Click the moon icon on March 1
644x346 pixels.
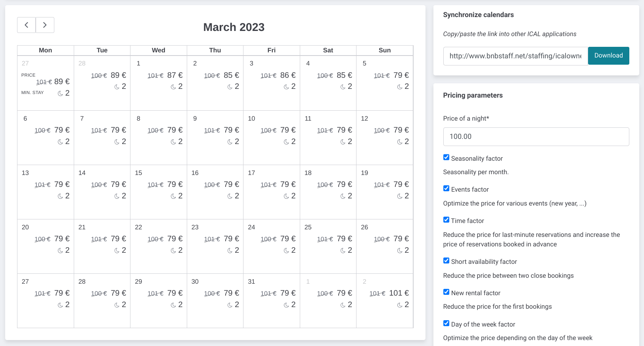[x=172, y=86]
